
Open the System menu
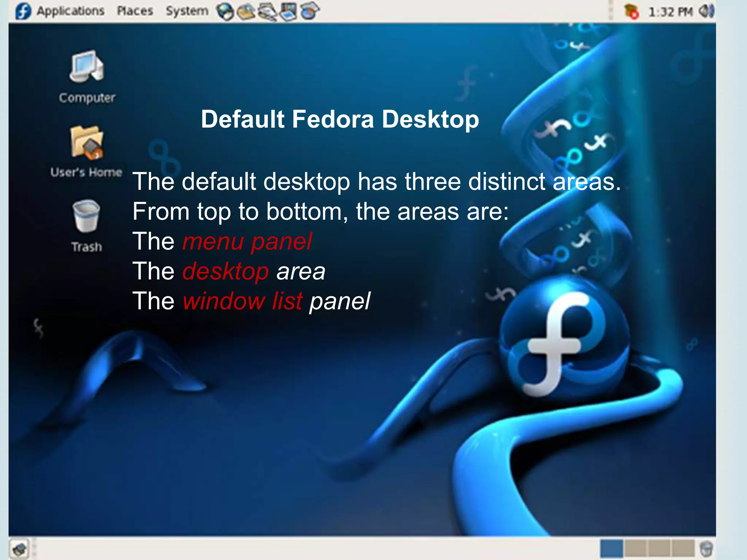point(187,11)
